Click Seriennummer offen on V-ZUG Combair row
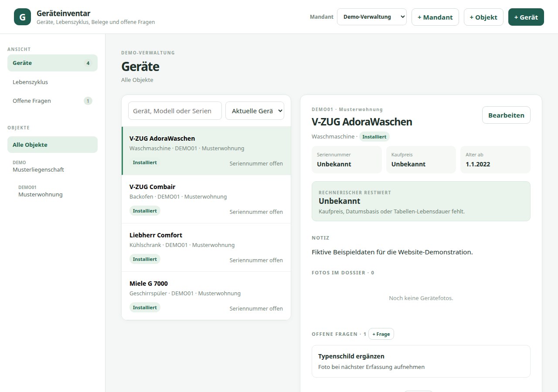Image resolution: width=558 pixels, height=392 pixels. pos(256,212)
